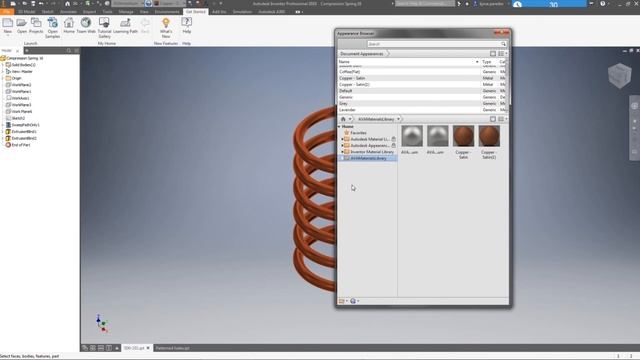Select the Patterned holes document tab at bottom

point(172,348)
